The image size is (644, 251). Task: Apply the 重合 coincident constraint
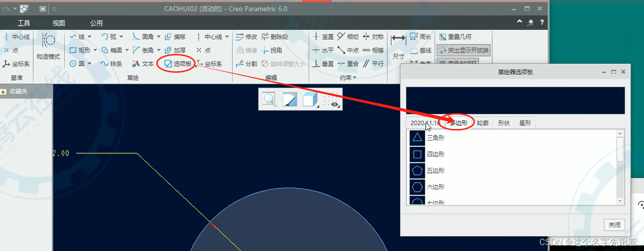(348, 64)
